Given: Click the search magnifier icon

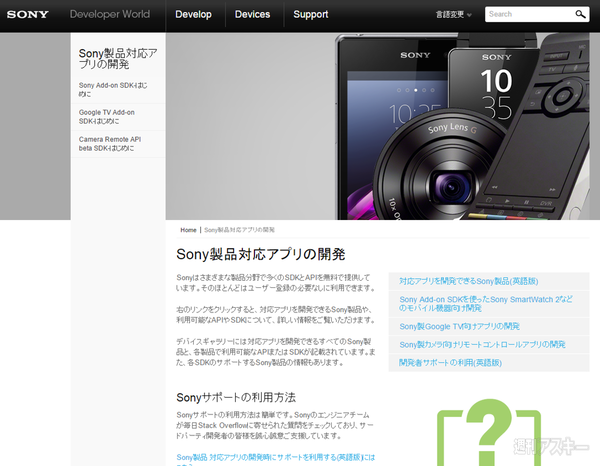Looking at the screenshot, I should coord(580,14).
